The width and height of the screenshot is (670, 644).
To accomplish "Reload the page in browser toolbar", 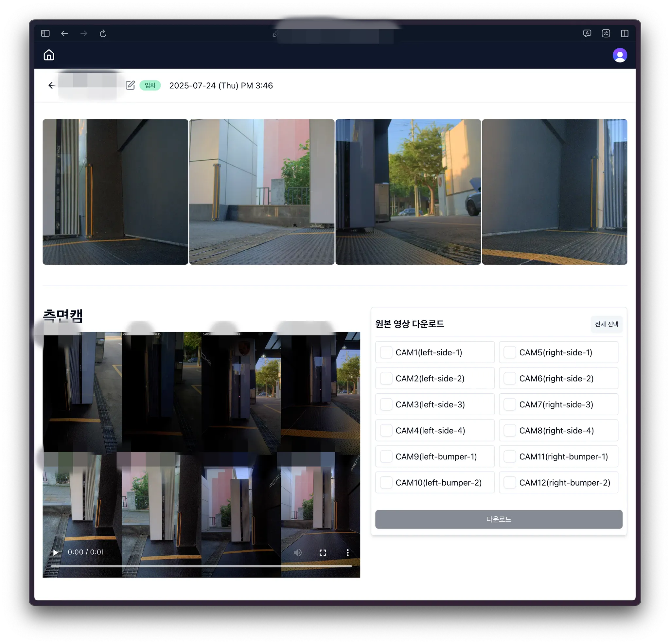I will pos(103,33).
